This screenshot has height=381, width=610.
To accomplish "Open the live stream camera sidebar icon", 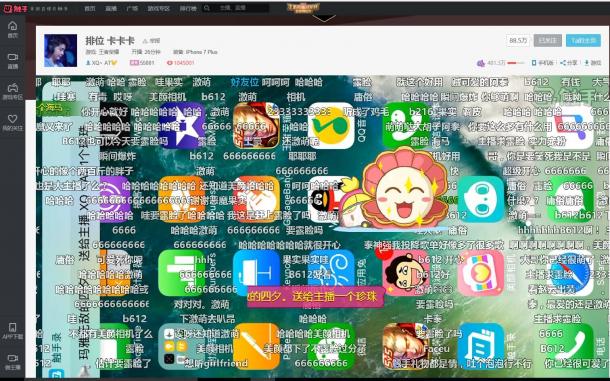I will (x=12, y=57).
